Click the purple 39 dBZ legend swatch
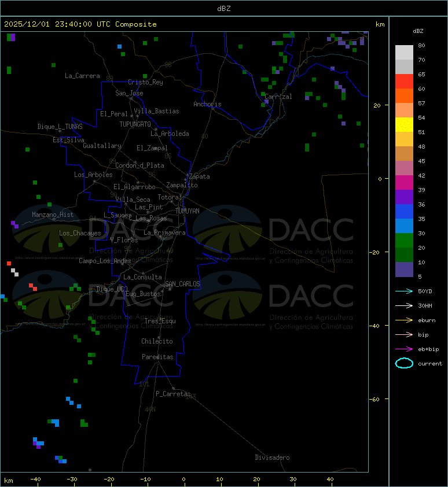 [x=404, y=197]
